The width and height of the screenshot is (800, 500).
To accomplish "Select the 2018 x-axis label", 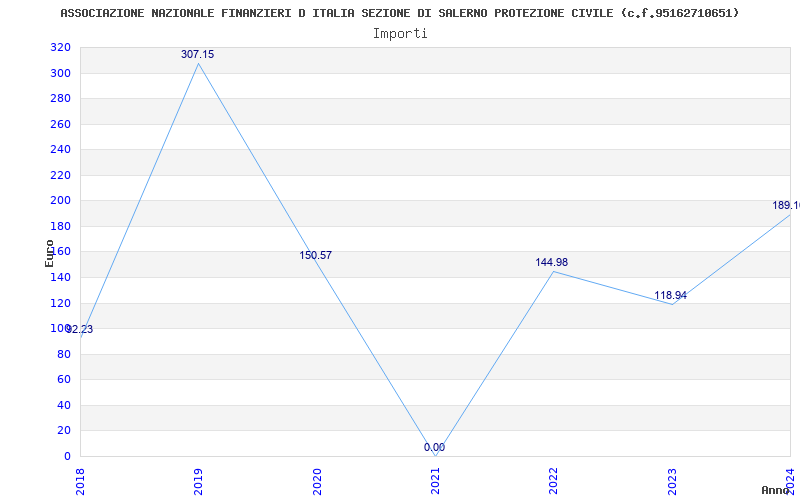I will [x=80, y=480].
